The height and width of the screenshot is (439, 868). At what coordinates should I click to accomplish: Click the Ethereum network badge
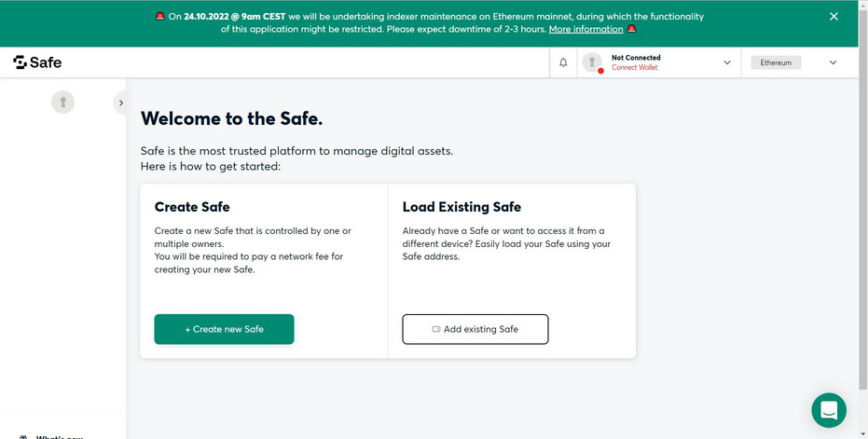click(776, 62)
